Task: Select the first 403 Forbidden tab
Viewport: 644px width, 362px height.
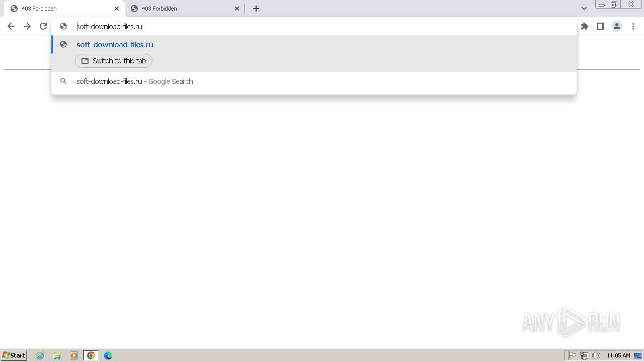Action: 64,9
